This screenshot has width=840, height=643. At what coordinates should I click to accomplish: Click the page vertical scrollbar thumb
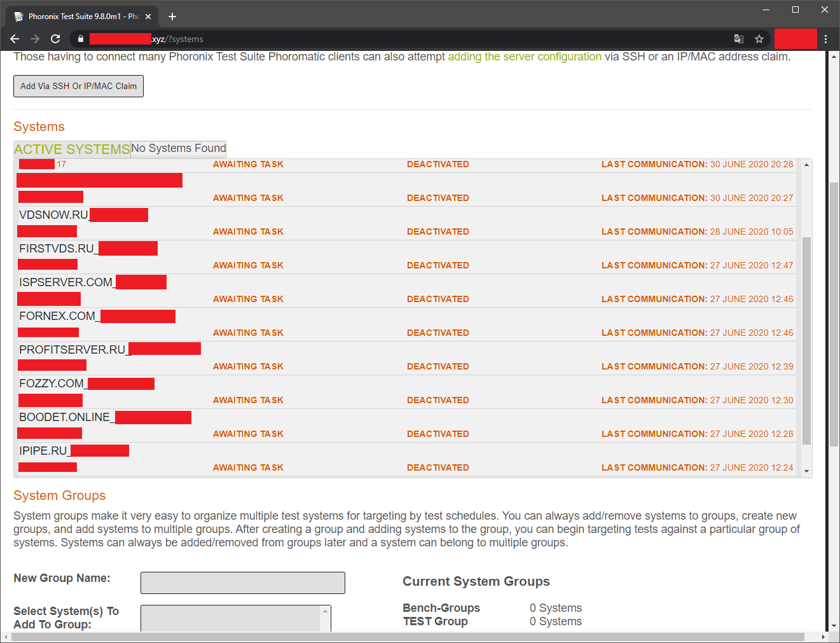coord(834,314)
